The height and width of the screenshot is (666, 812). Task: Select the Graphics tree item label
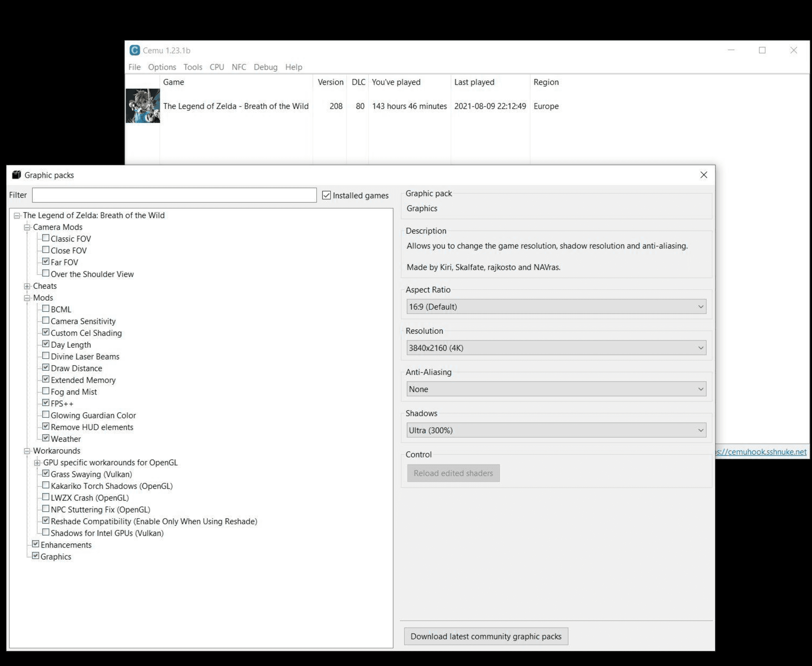[56, 556]
